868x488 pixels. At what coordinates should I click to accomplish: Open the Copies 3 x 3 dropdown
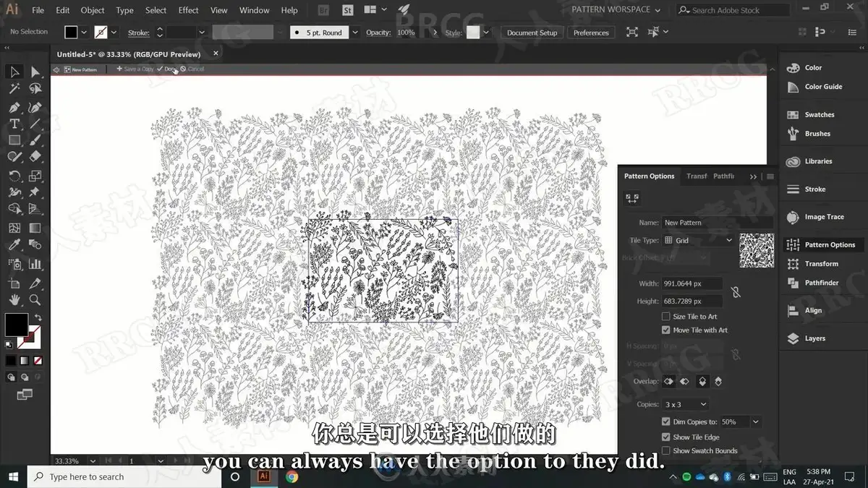click(685, 404)
